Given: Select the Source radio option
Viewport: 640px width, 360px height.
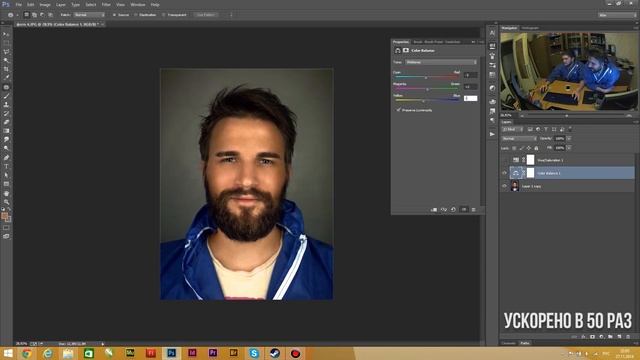Looking at the screenshot, I should tap(115, 15).
